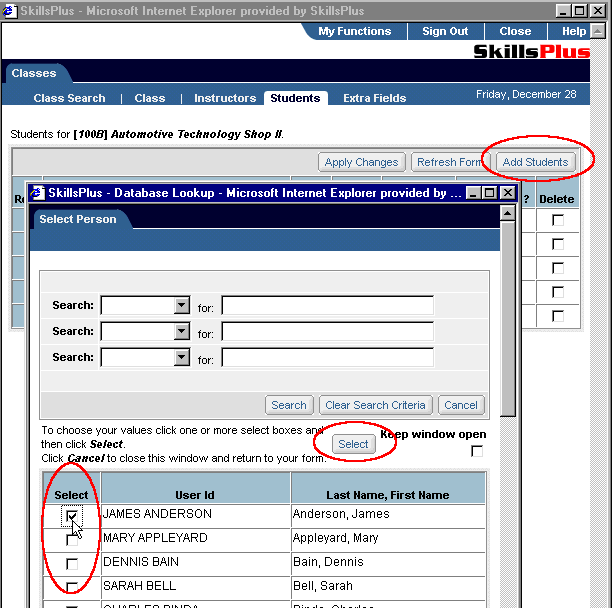Select the Students tab

[295, 98]
